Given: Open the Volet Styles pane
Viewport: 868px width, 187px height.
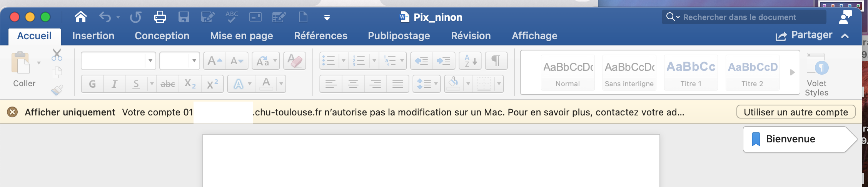Looking at the screenshot, I should [x=816, y=74].
